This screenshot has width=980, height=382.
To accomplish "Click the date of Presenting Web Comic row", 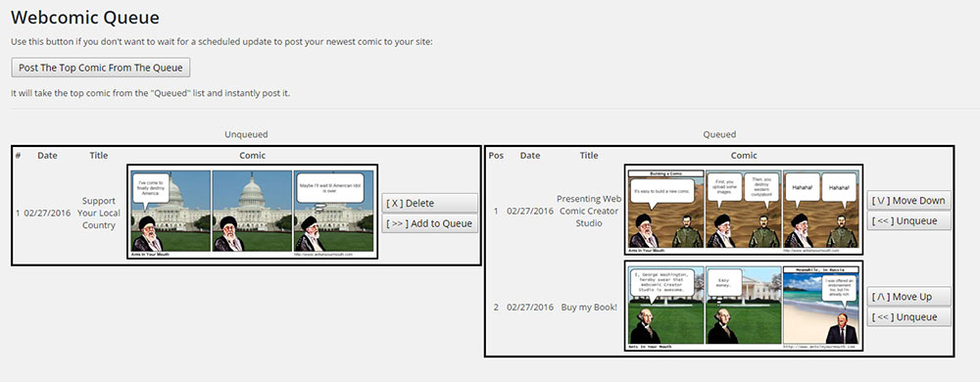I will tap(530, 211).
